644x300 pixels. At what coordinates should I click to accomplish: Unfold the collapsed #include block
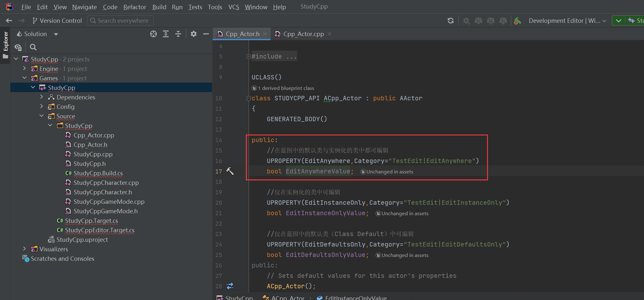point(249,56)
